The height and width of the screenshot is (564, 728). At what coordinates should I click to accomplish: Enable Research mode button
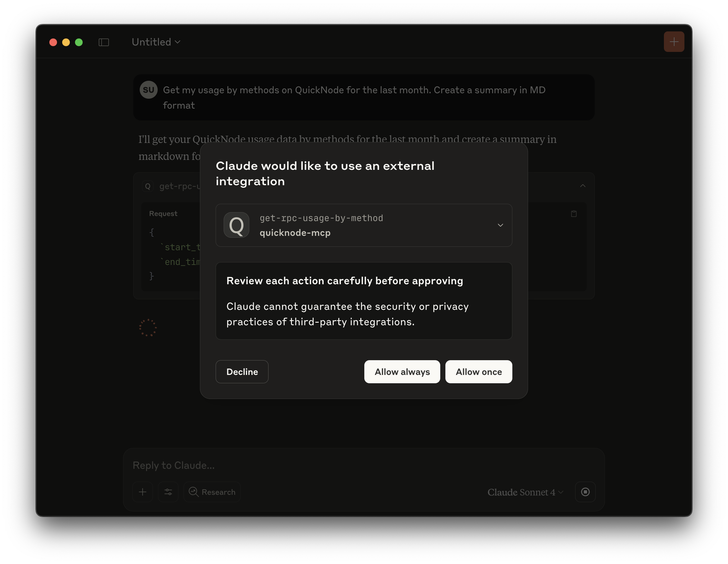click(x=212, y=492)
